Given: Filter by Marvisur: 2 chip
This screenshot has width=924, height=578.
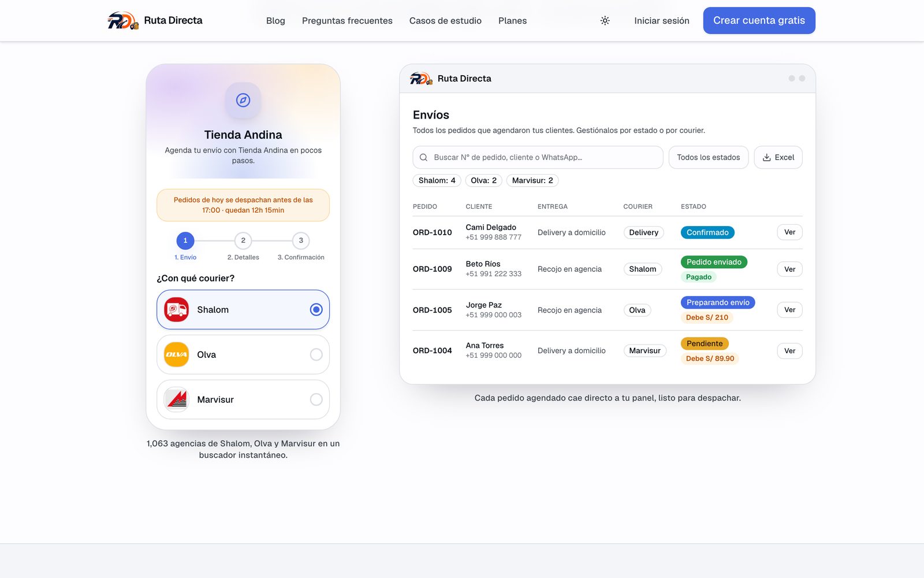Looking at the screenshot, I should (532, 180).
